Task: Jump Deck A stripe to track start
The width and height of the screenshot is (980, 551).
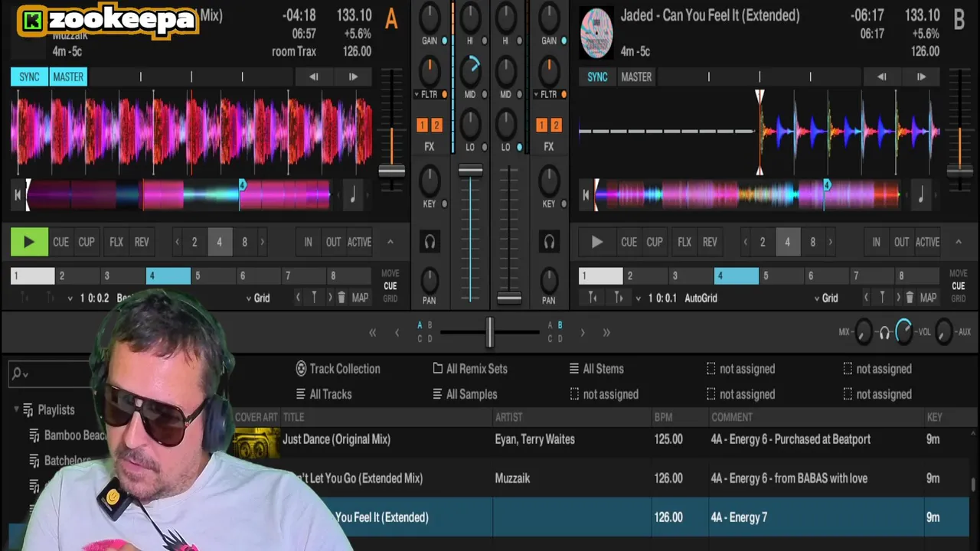Action: click(x=18, y=195)
